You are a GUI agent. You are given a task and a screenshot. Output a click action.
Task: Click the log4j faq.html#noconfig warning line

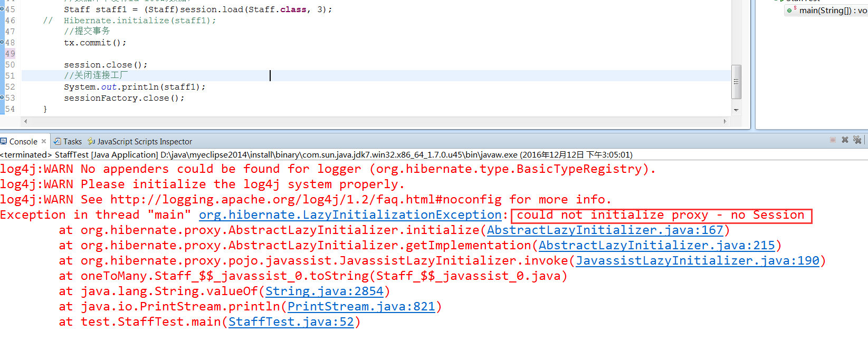(306, 200)
